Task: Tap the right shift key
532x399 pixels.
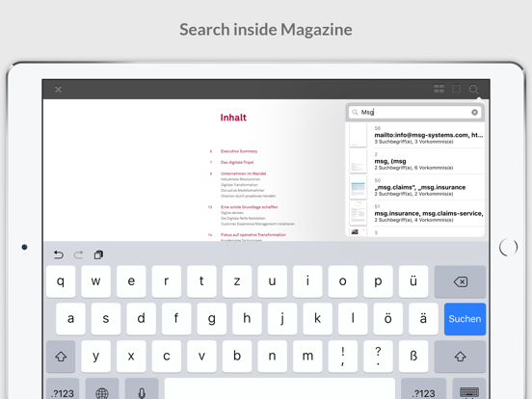Action: click(x=460, y=357)
